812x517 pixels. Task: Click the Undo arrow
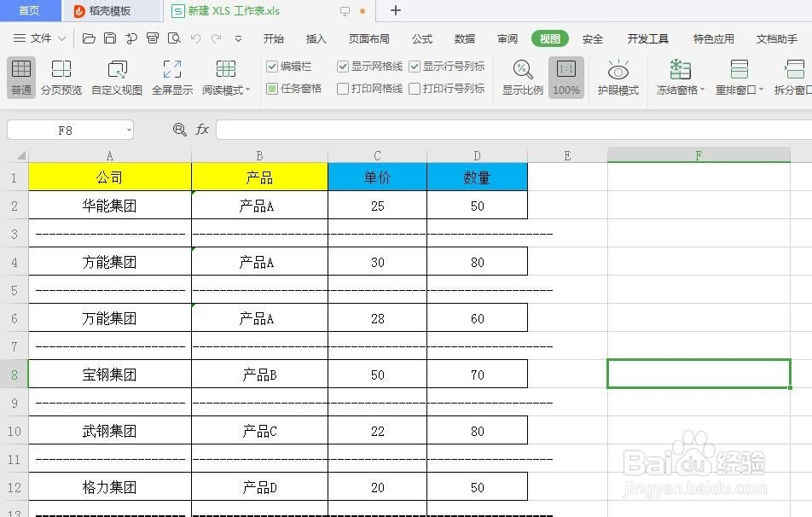[x=195, y=38]
